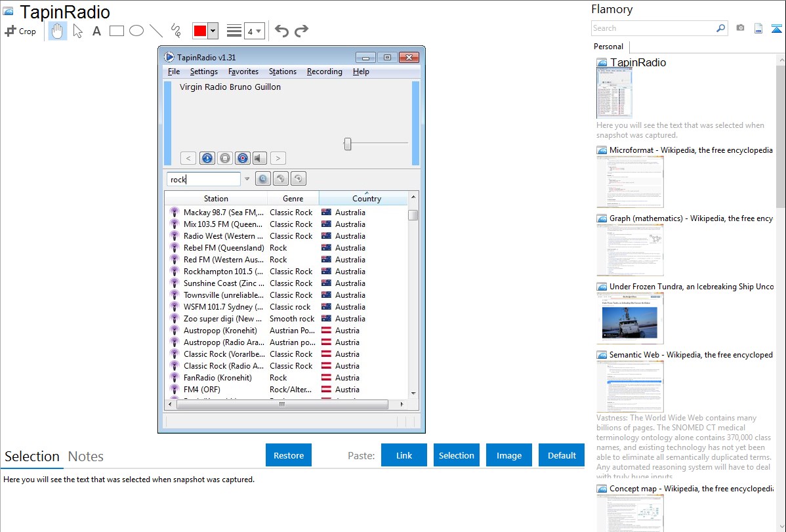Click the camera capture icon

740,28
